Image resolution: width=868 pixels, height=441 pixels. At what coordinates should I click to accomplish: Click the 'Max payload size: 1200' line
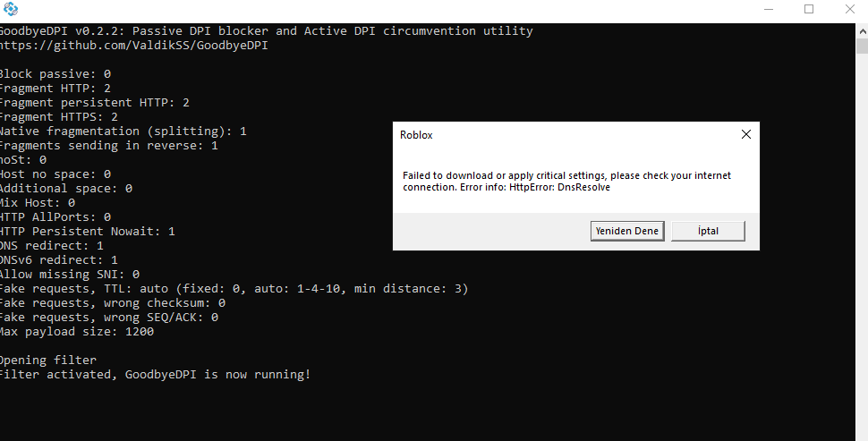pos(76,331)
